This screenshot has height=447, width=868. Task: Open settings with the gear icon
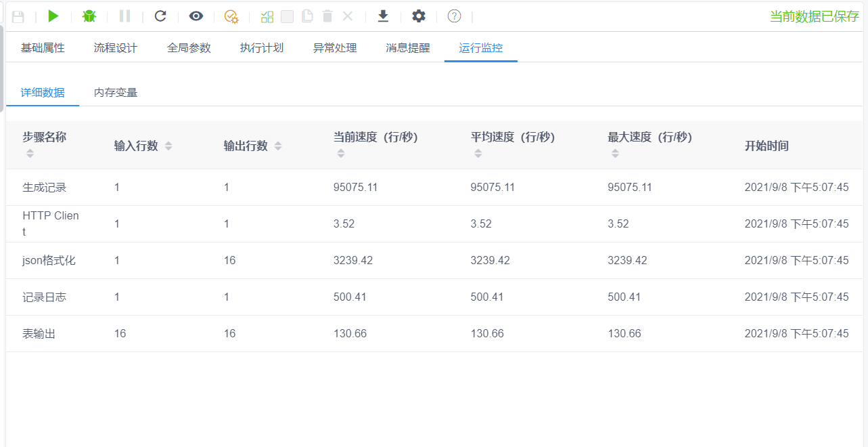point(419,16)
